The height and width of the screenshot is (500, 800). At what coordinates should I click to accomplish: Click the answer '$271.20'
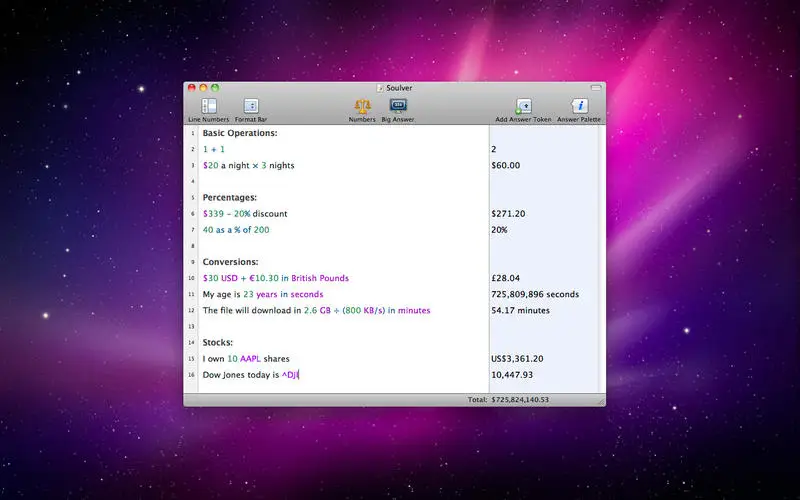pyautogui.click(x=508, y=214)
